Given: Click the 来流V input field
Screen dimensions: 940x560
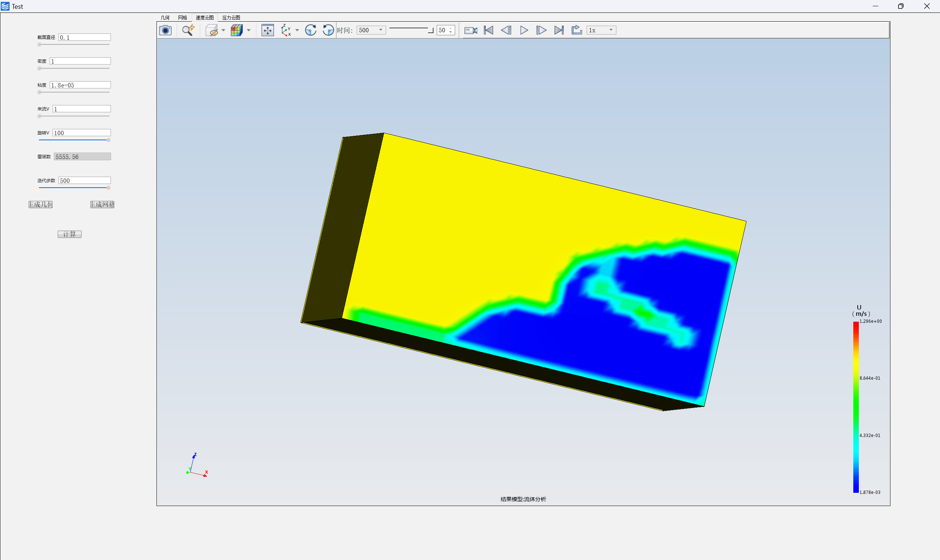Looking at the screenshot, I should [82, 109].
